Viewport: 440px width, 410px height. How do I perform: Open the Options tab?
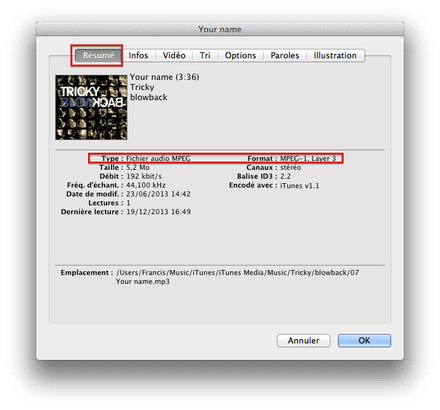tap(240, 55)
